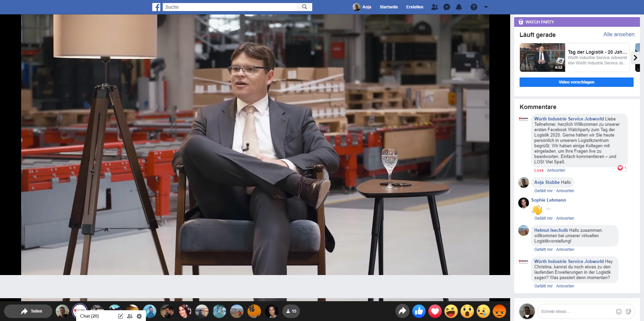Expand the 15 viewers list
The image size is (644, 321).
(x=291, y=311)
